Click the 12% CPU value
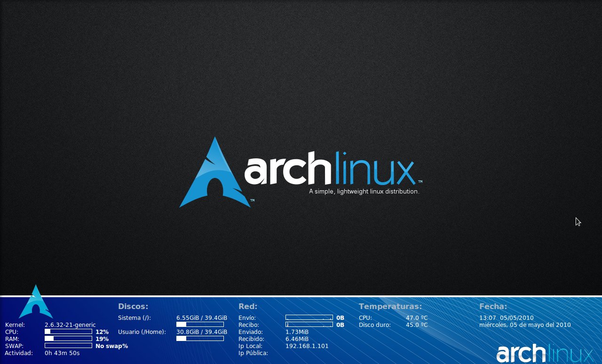 [x=102, y=332]
